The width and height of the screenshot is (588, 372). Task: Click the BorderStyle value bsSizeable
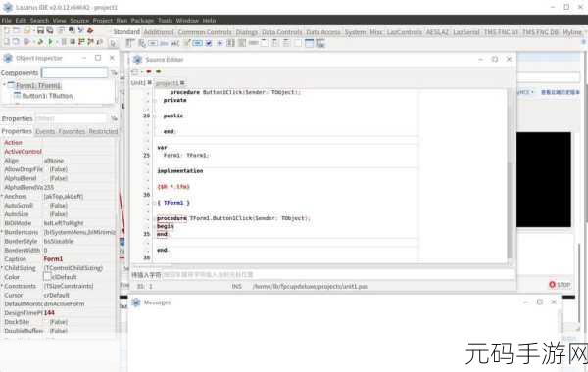coord(59,241)
